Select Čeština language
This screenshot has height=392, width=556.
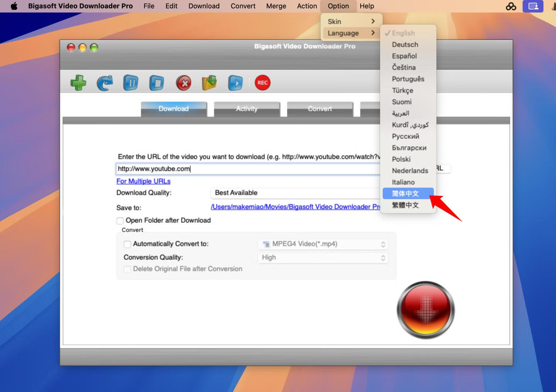click(x=408, y=68)
